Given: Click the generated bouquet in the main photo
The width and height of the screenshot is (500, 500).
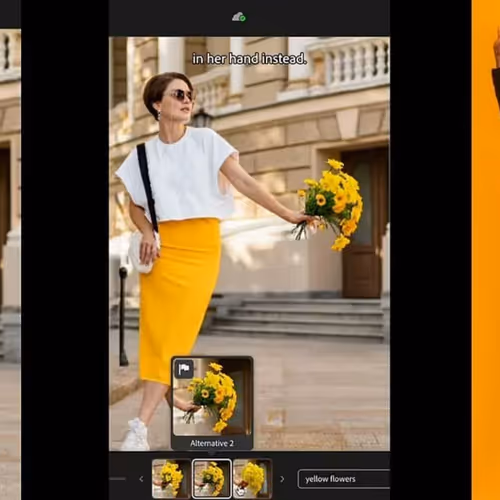Looking at the screenshot, I should point(330,204).
